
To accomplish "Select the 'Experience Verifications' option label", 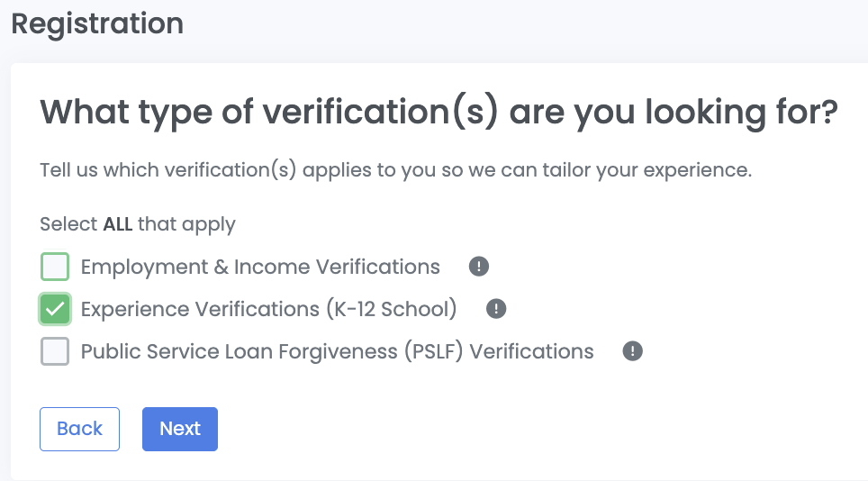I will click(x=200, y=309).
